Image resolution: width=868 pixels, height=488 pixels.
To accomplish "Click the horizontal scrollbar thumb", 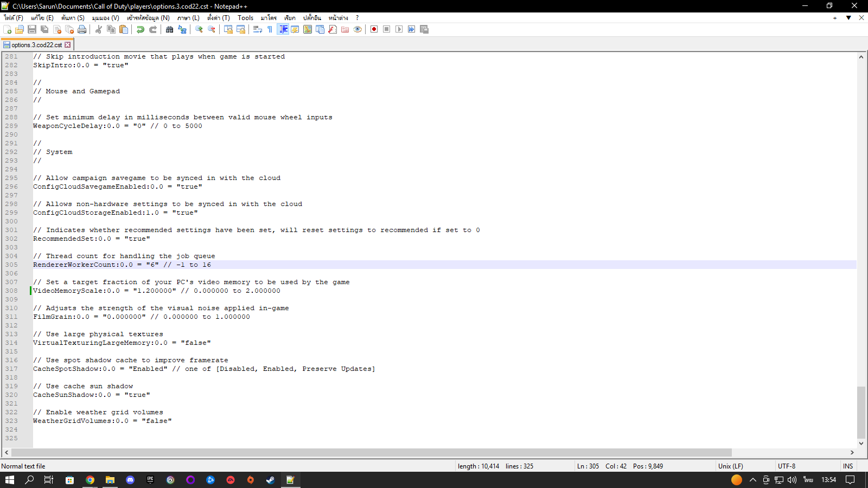I will point(372,452).
